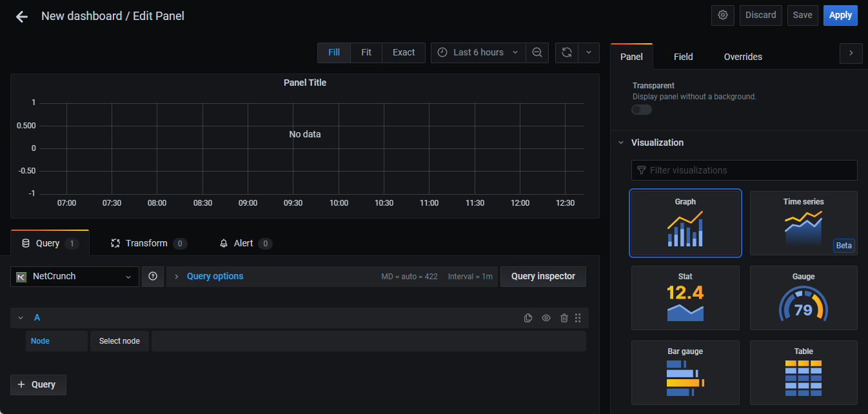Screen dimensions: 868x414
Task: Switch to the Transform tab
Action: pyautogui.click(x=149, y=243)
